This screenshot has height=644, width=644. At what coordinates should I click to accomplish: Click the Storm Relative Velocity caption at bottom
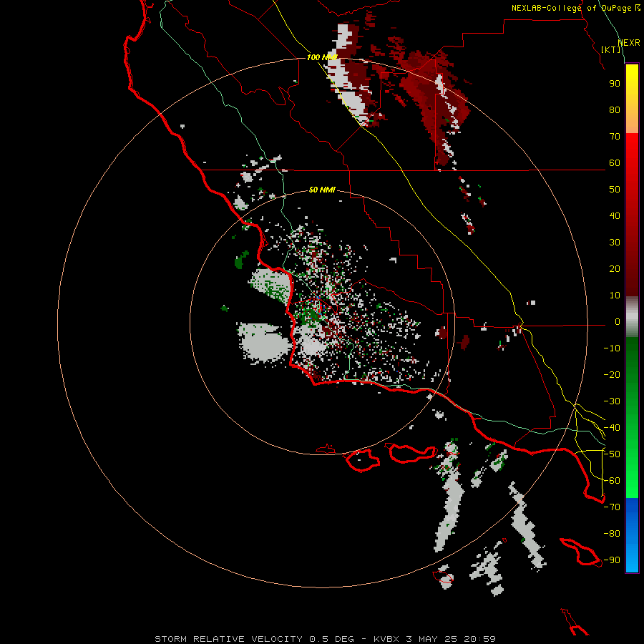tap(325, 639)
